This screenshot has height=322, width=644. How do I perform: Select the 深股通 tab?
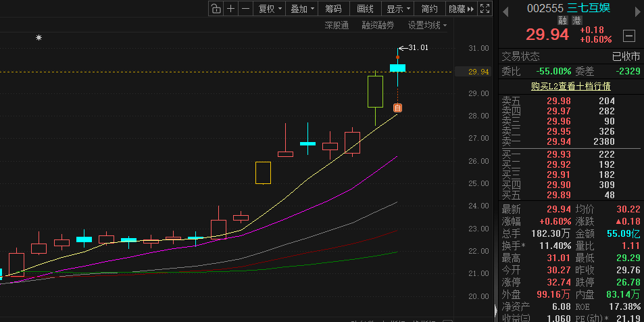point(336,25)
